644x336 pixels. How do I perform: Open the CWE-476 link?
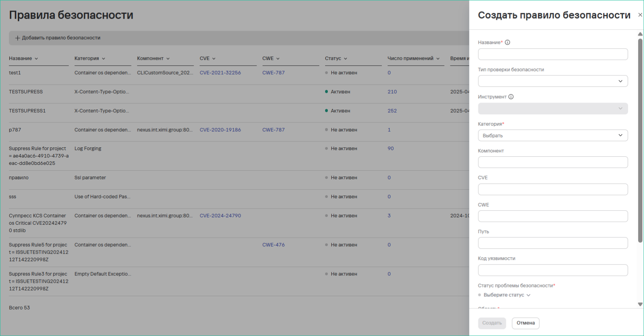273,245
